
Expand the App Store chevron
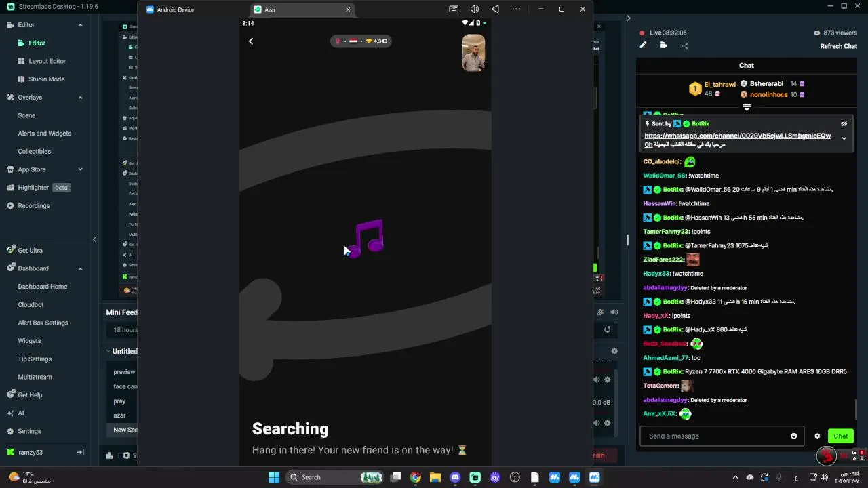[80, 169]
